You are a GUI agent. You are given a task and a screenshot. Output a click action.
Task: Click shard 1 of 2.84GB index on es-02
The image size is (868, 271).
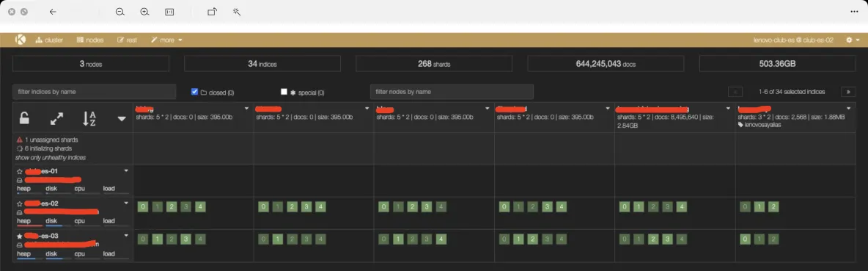639,207
